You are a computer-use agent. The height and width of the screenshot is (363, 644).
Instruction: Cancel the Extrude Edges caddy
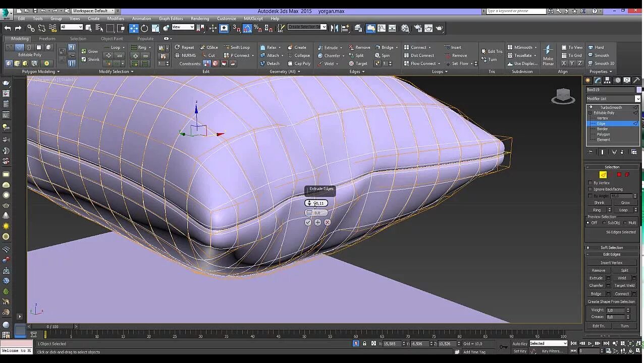(328, 222)
